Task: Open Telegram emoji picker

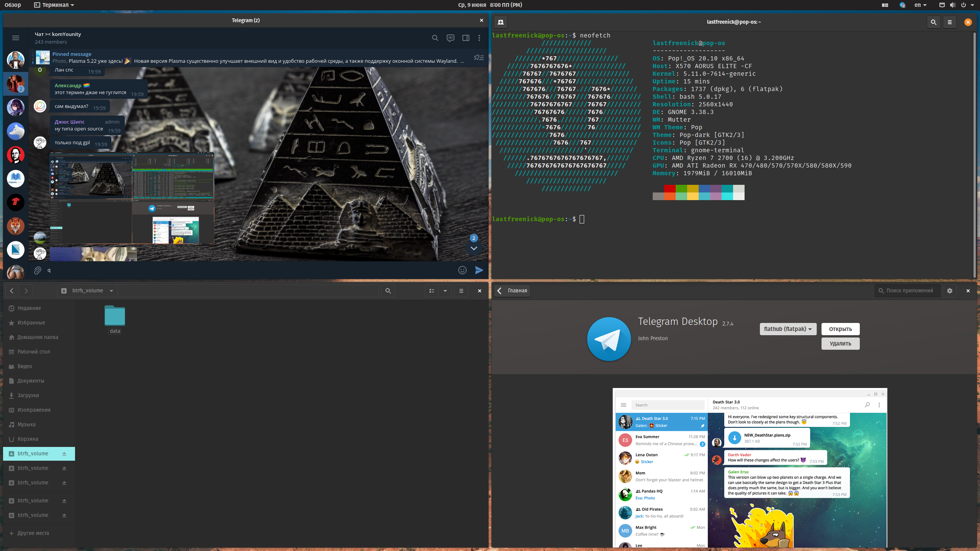Action: coord(462,270)
